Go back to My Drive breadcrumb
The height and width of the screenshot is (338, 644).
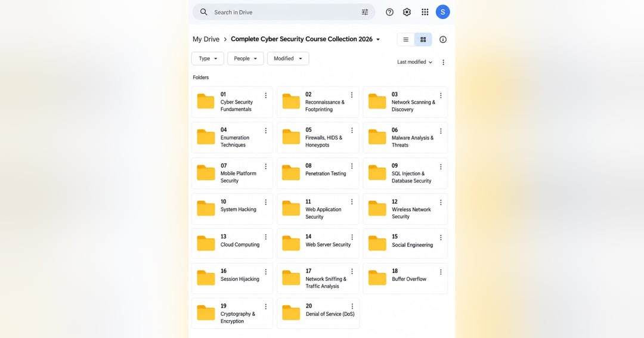[206, 39]
